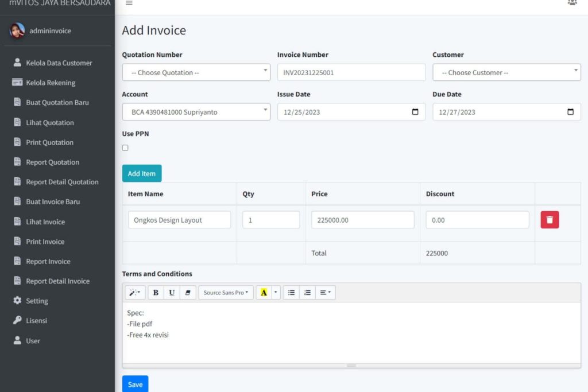Open the Choose Customer dropdown

[x=506, y=72]
